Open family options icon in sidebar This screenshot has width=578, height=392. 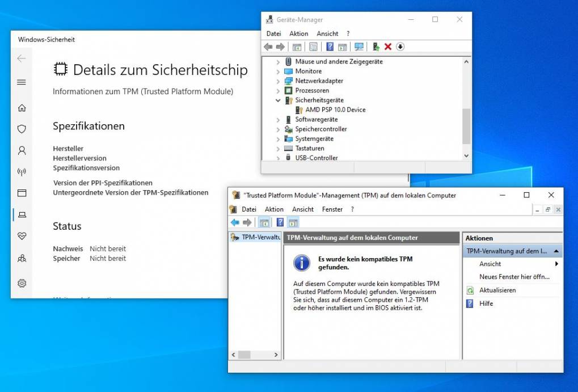coord(22,258)
